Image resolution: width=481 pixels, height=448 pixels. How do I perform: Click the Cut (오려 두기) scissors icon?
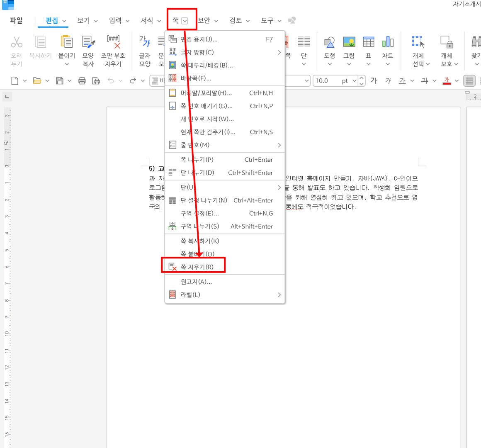click(17, 42)
